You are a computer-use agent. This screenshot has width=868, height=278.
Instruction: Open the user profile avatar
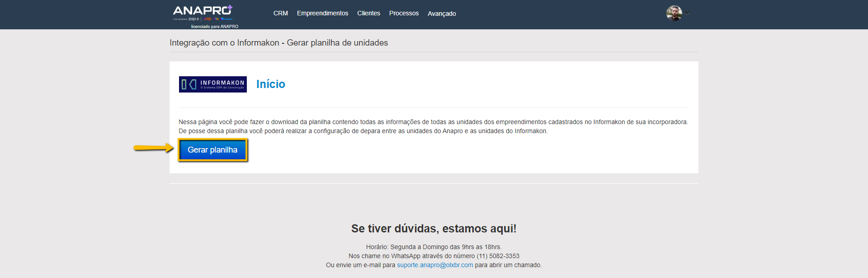[674, 14]
